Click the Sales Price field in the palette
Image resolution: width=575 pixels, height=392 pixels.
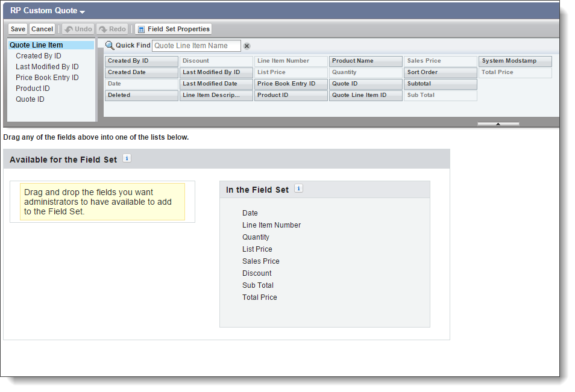[x=441, y=61]
